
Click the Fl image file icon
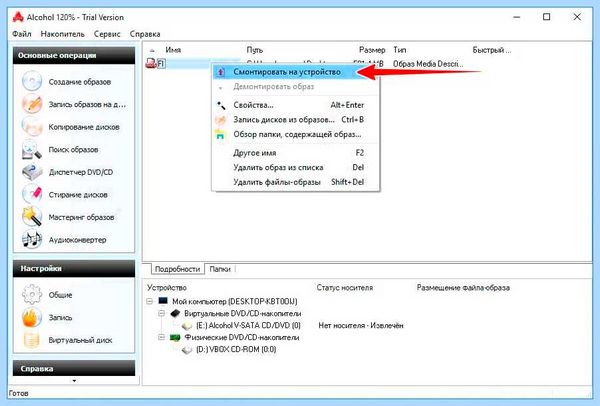click(x=151, y=63)
